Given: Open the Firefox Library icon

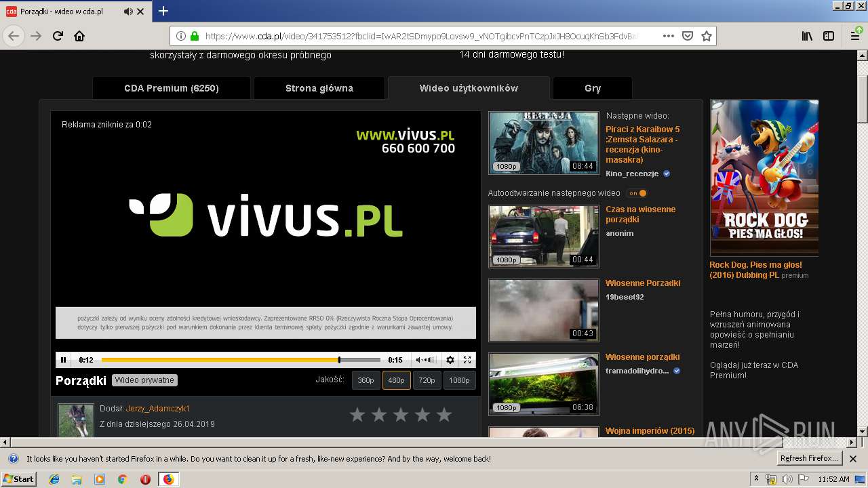Looking at the screenshot, I should (807, 36).
